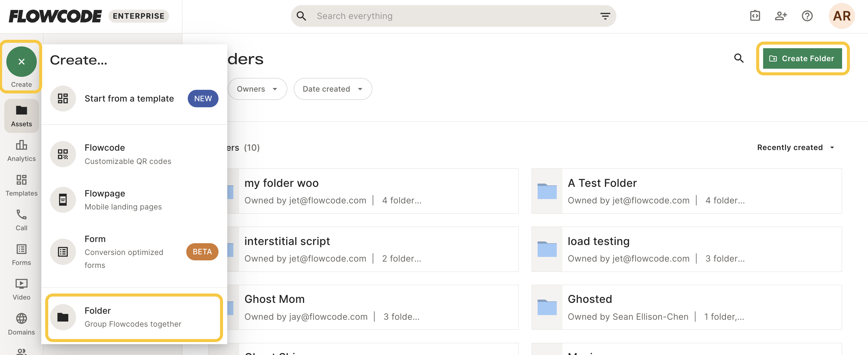Click the template grid icon in Create menu

click(63, 98)
